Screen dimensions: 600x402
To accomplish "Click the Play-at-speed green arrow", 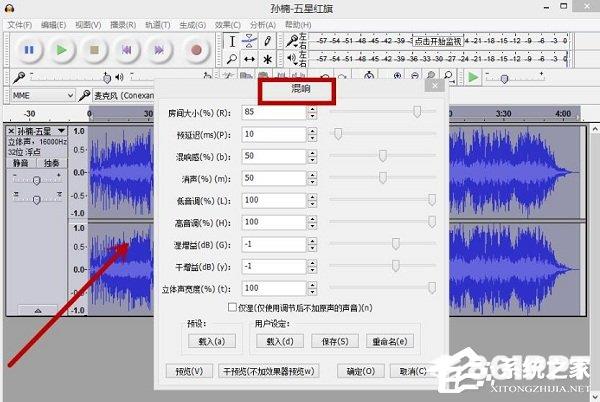I will 473,77.
